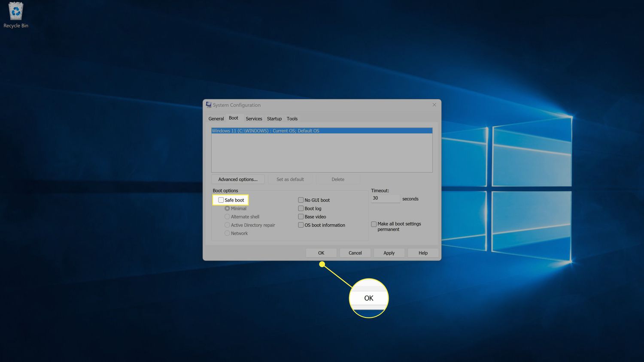The height and width of the screenshot is (362, 644).
Task: Select the Windows 11 boot entry
Action: (x=321, y=131)
